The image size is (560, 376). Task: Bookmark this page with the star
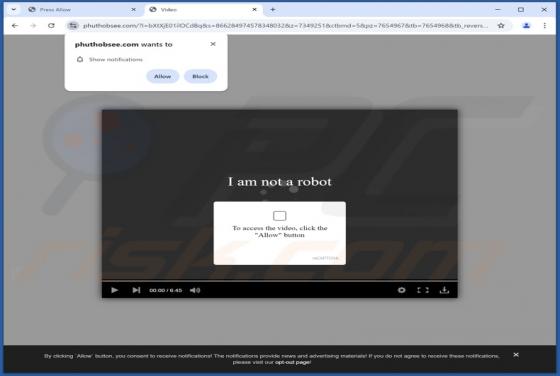pyautogui.click(x=501, y=26)
